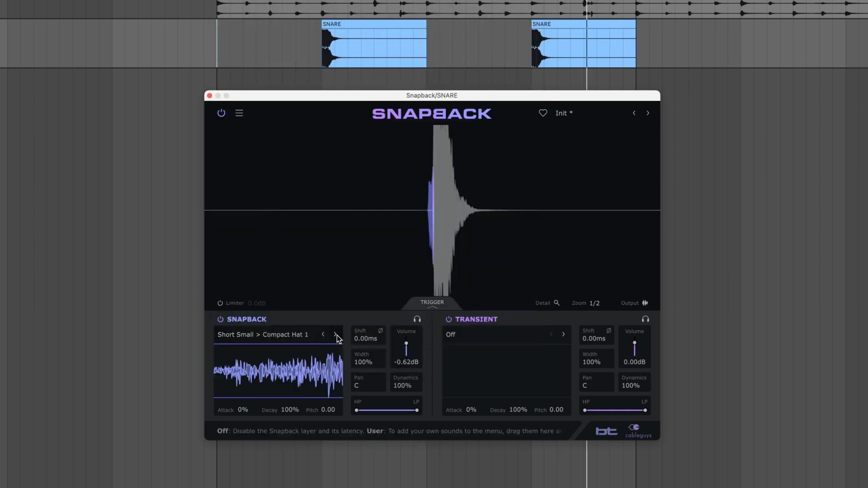The height and width of the screenshot is (488, 868).
Task: Click the Snapback/SNARE window title
Action: 432,95
